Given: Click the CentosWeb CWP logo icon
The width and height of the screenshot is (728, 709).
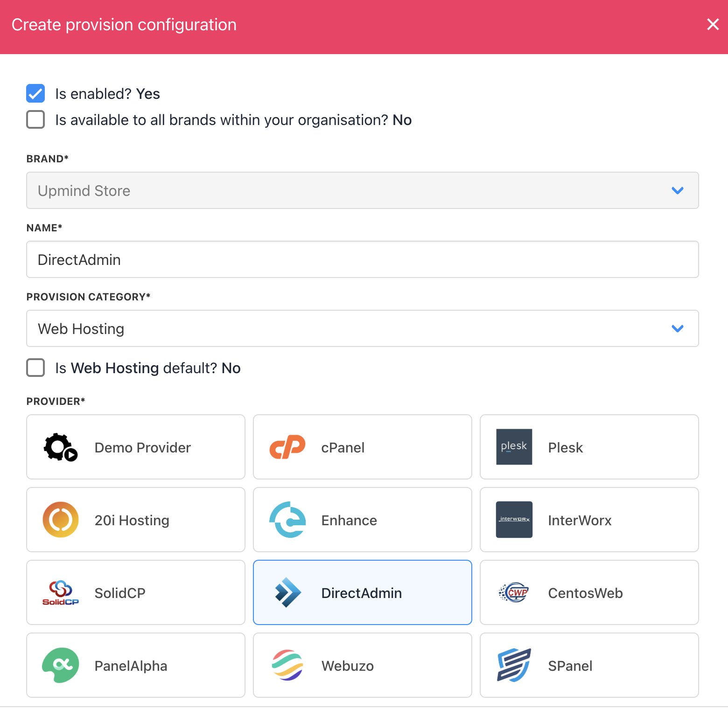Looking at the screenshot, I should pyautogui.click(x=514, y=592).
